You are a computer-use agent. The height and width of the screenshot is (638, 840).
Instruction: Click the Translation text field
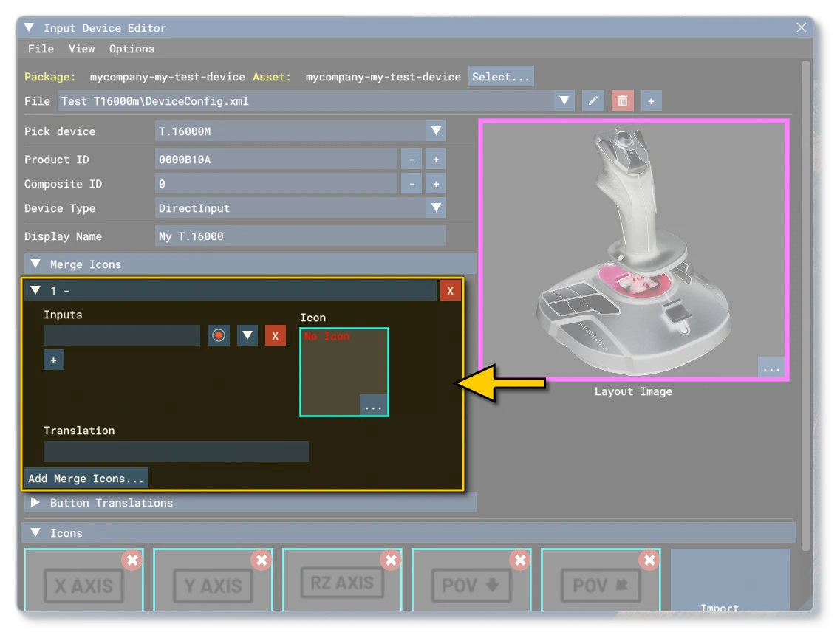(x=176, y=451)
